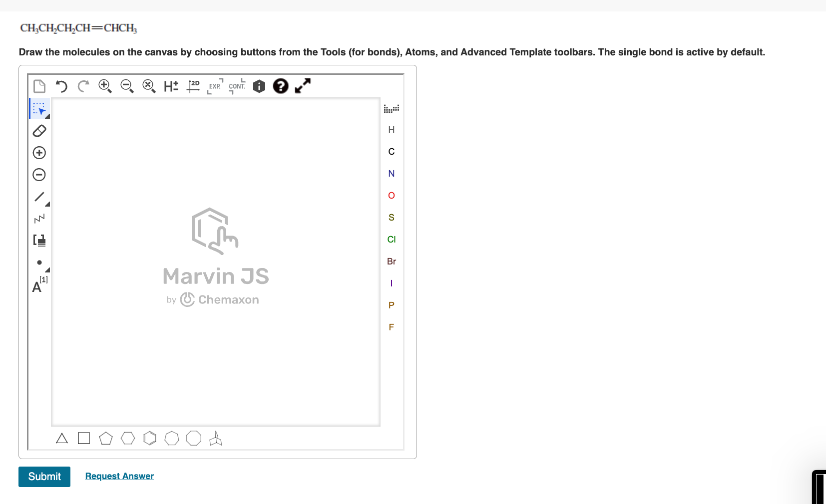Select the single bond tool

[39, 197]
